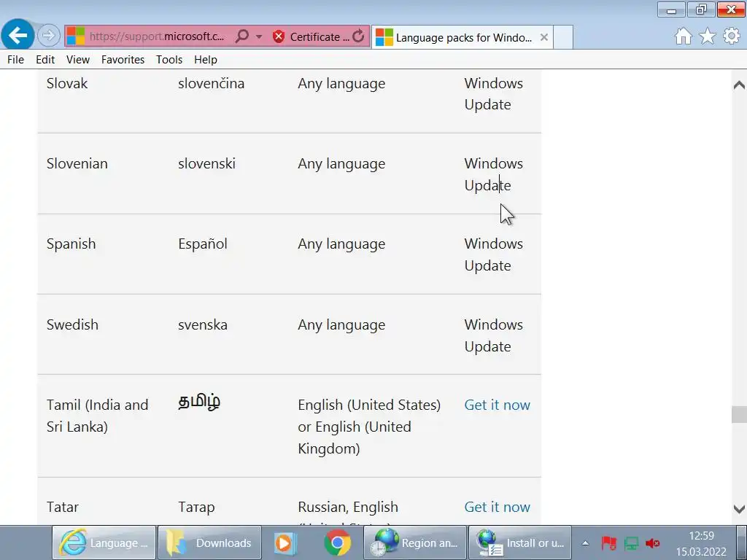Click the Tamil (India and Sri Lanka) cell
The image size is (747, 560).
(98, 416)
